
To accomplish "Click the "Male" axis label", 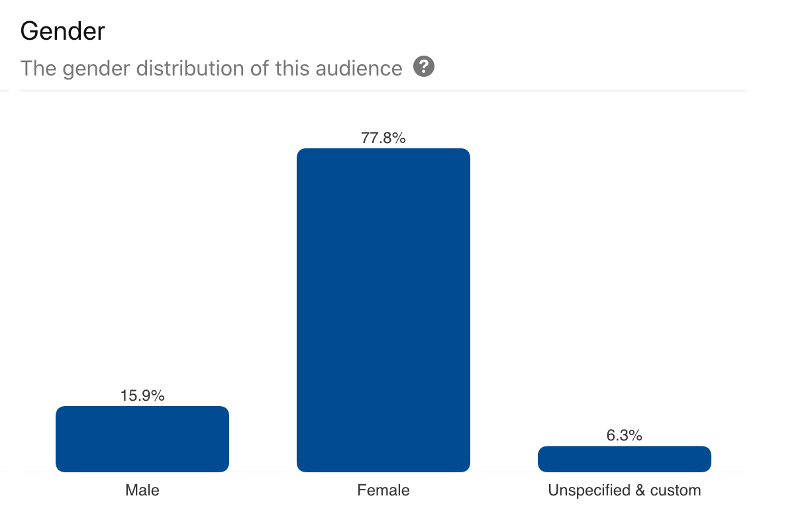I will tap(142, 491).
